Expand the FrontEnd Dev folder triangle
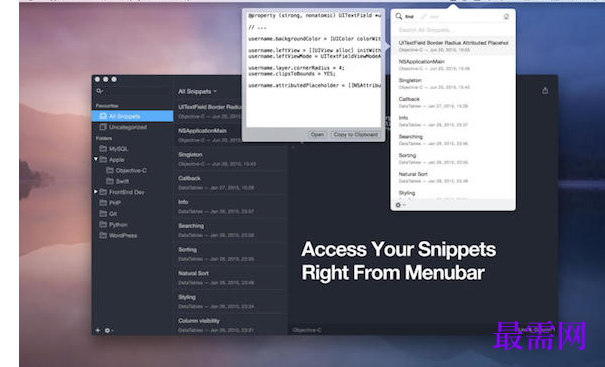Image resolution: width=605 pixels, height=367 pixels. [x=96, y=191]
